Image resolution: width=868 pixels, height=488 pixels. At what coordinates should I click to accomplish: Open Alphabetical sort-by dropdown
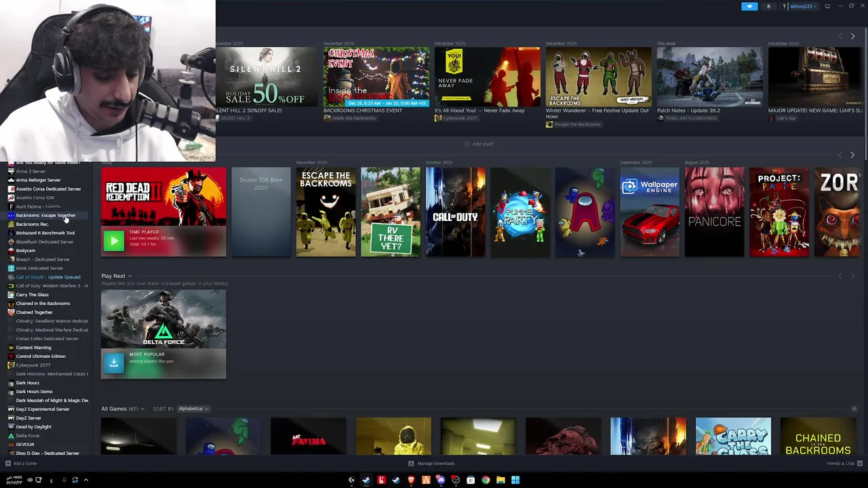[193, 409]
